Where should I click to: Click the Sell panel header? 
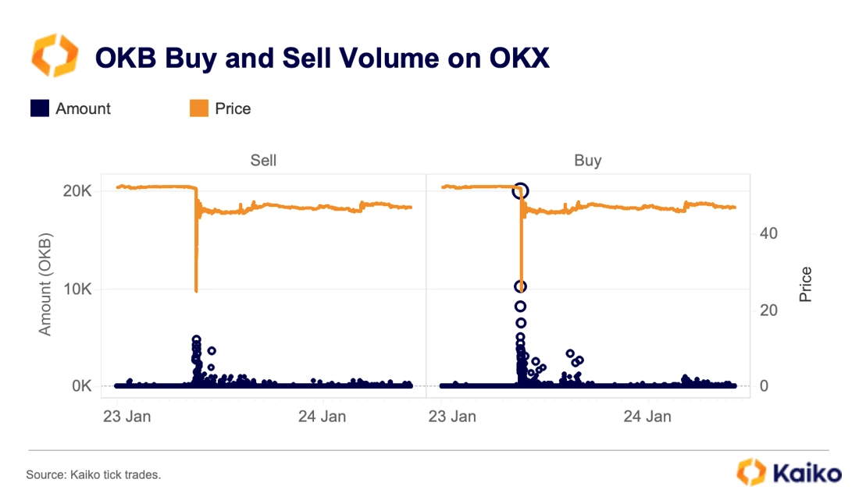pos(263,161)
